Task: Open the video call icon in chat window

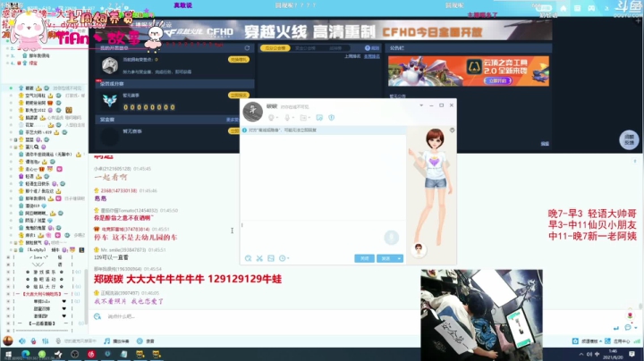Action: pyautogui.click(x=271, y=118)
